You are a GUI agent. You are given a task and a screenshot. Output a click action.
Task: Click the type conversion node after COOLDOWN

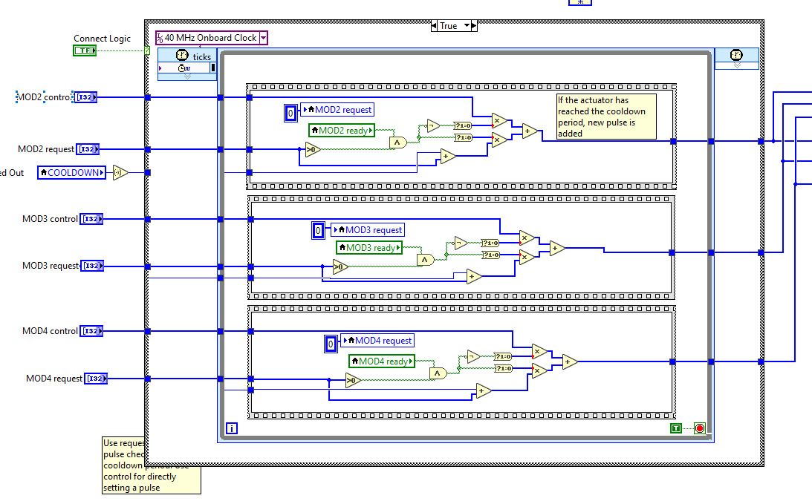coord(120,173)
